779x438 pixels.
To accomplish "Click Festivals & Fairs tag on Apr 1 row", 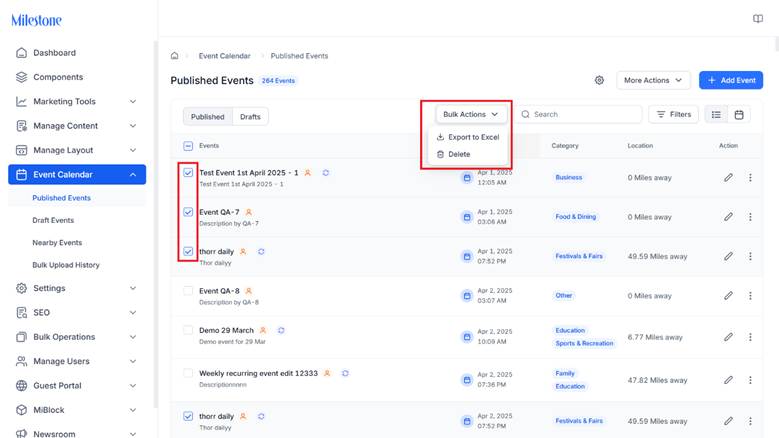I will [579, 256].
